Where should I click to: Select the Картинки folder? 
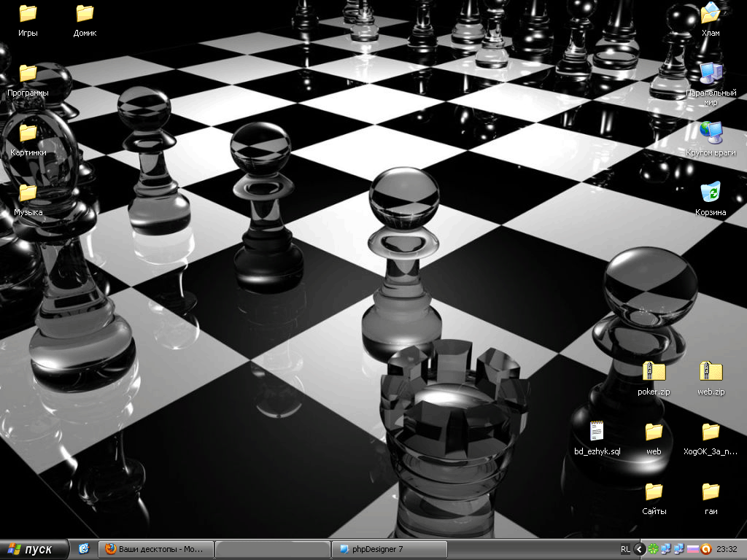(28, 133)
